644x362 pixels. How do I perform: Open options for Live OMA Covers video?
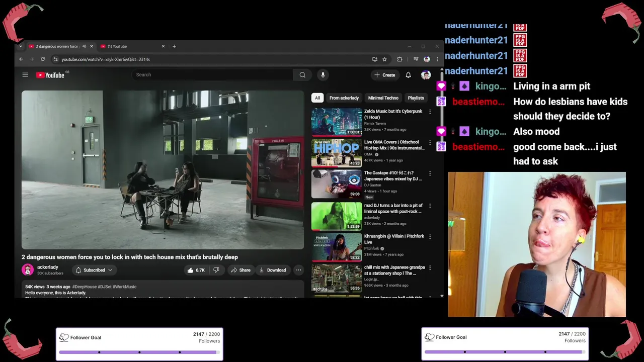(430, 143)
